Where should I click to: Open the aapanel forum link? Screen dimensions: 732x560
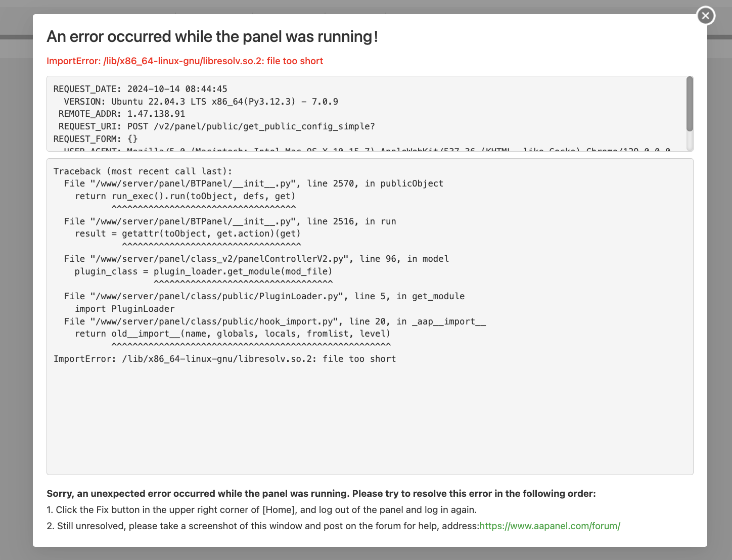(x=550, y=526)
